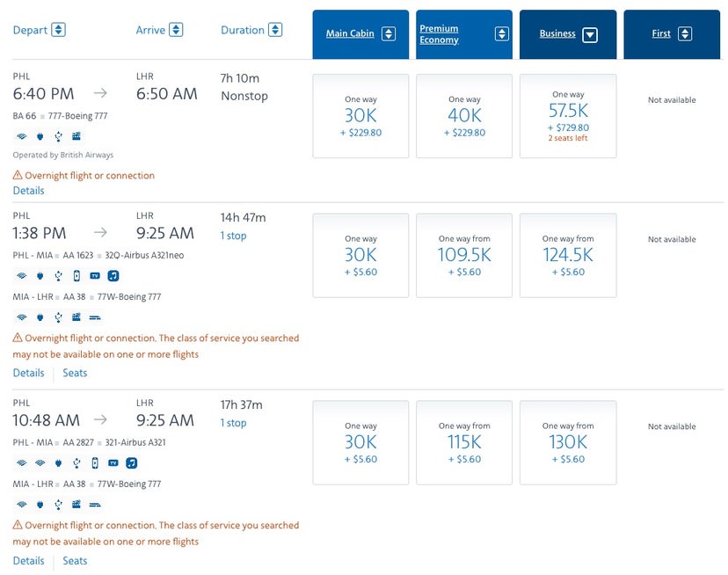Click the entertainment movie icon for BA 66

tap(77, 136)
